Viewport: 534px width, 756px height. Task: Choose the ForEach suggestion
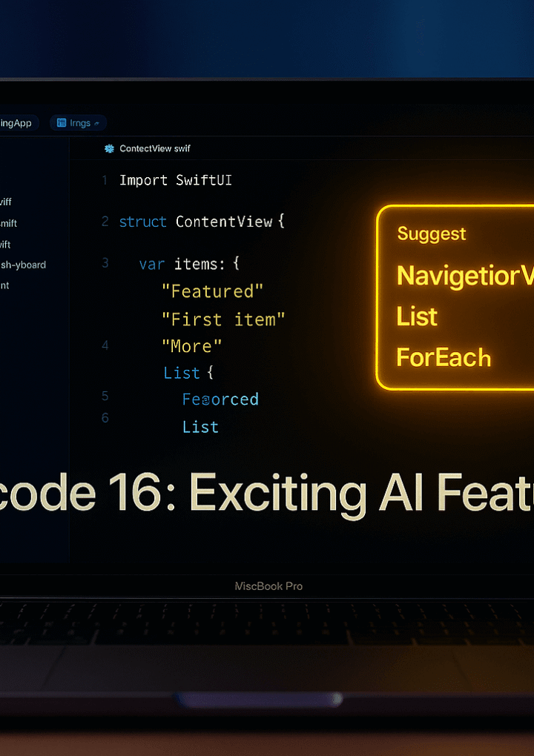click(x=444, y=357)
